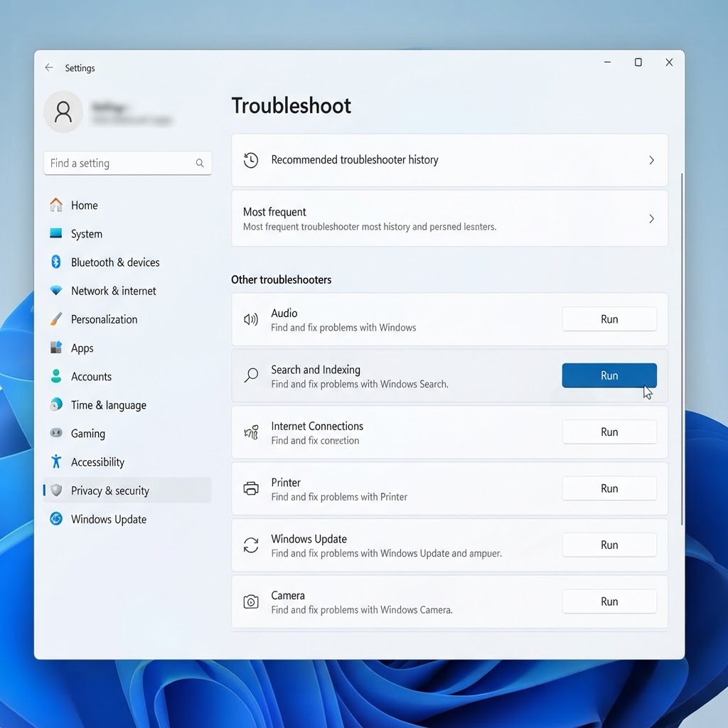Close the Settings window
This screenshot has width=728, height=728.
(x=669, y=63)
